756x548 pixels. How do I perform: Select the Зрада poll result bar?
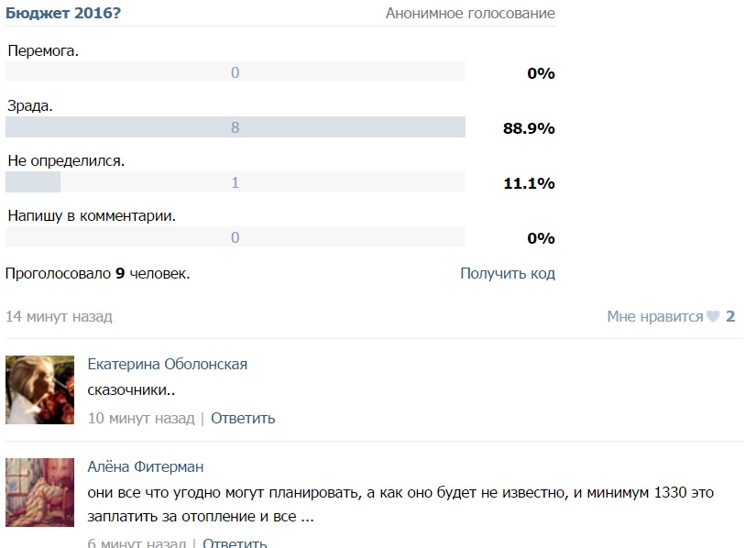click(x=236, y=127)
